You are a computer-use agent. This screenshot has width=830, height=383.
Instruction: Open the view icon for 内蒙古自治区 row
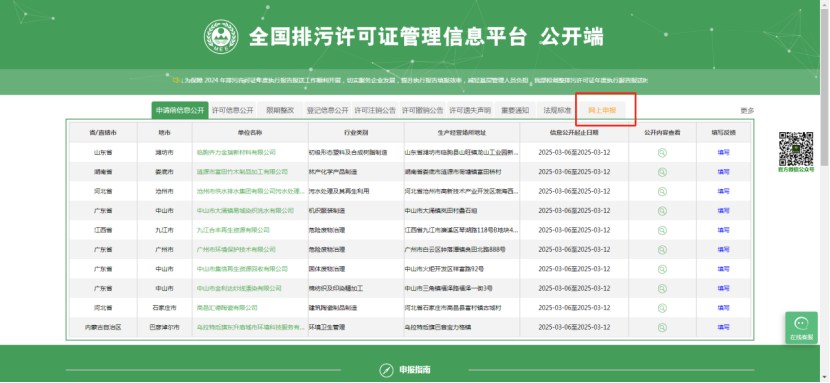click(x=662, y=327)
